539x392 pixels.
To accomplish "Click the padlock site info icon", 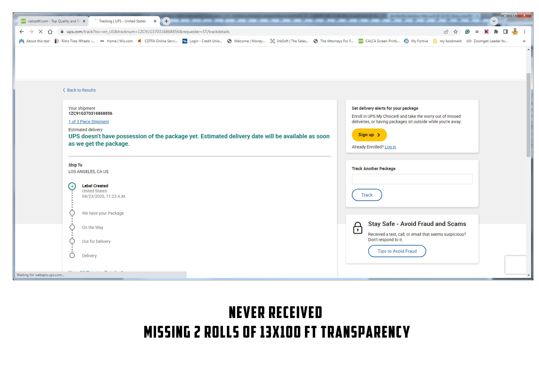I will coord(62,32).
